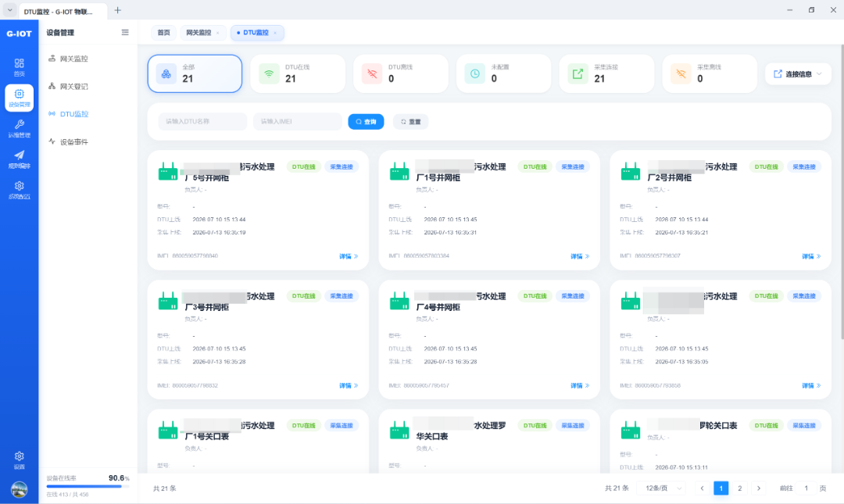Open the paper-plane rules sidebar icon
This screenshot has width=844, height=504.
point(19,159)
